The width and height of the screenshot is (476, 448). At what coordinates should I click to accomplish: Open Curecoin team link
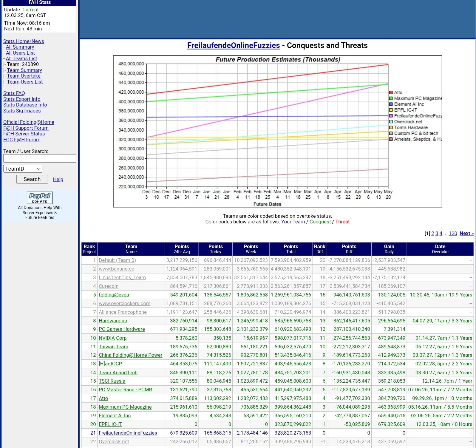click(109, 286)
